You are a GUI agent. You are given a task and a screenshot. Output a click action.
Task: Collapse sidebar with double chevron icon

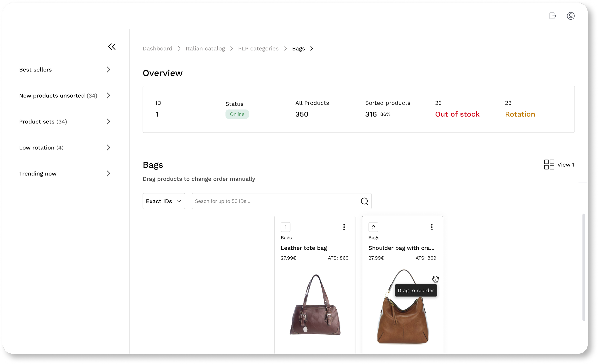click(112, 47)
